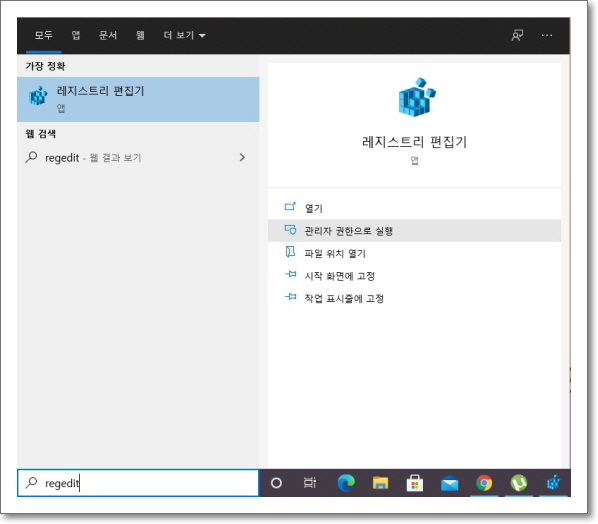Select 작업 표시줄에 고정
Viewport: 598px width, 524px height.
(x=414, y=298)
